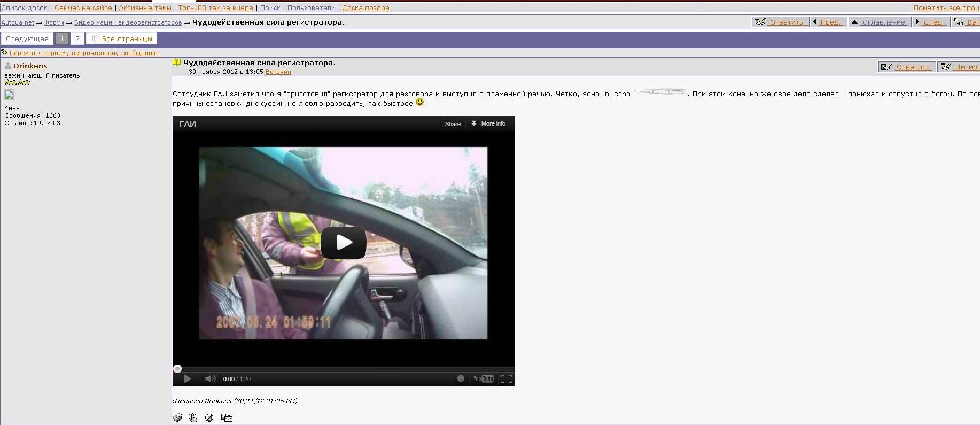Jump to the first unread message link
This screenshot has width=980, height=425.
[84, 53]
